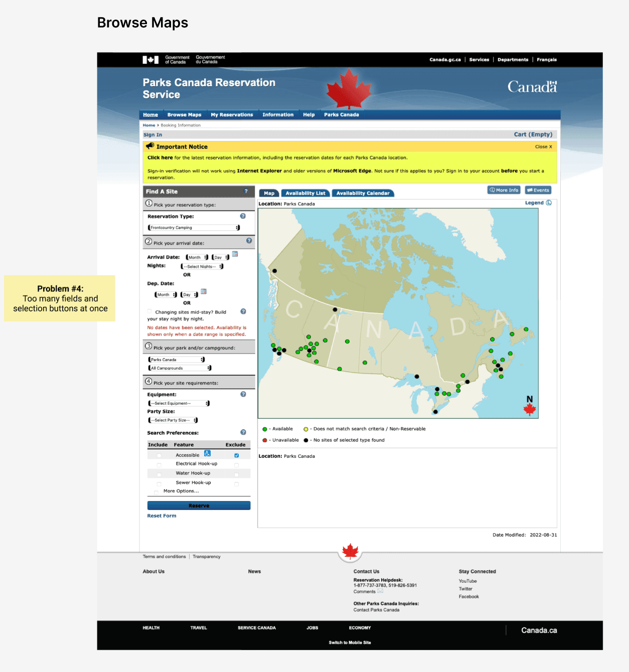Screen dimensions: 629x672
Task: Show help for Equipment field
Action: (243, 394)
